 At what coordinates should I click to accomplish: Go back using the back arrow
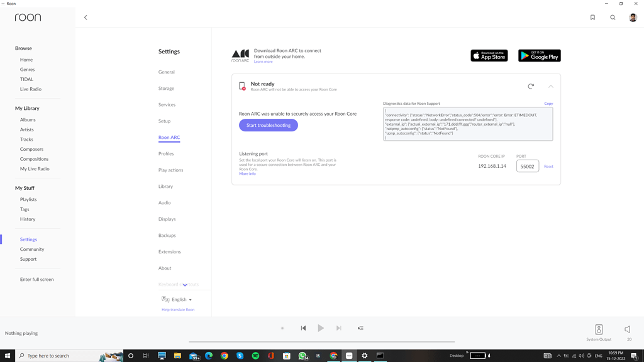point(86,17)
